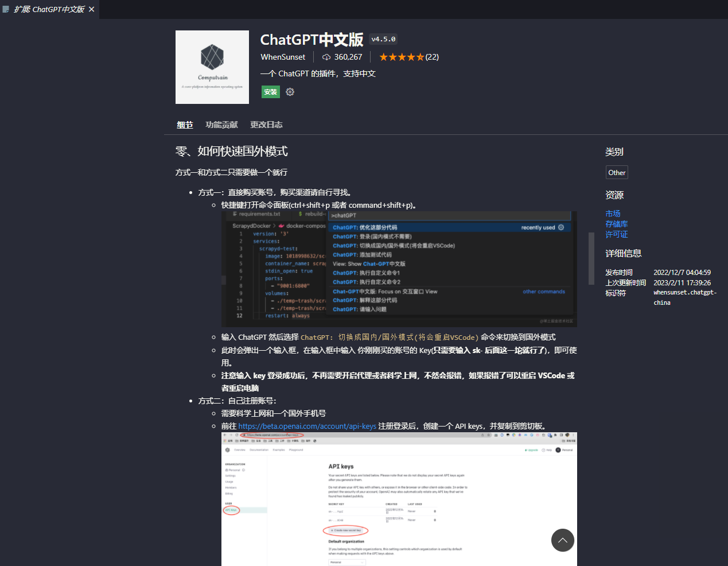The height and width of the screenshot is (566, 728).
Task: Click the bullet 需要科学上网和一个国外手机号
Action: coord(274,413)
